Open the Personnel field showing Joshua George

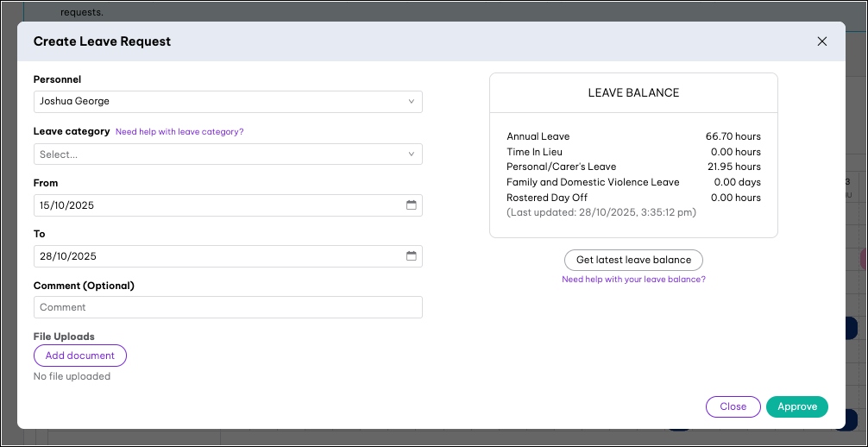coord(216,102)
